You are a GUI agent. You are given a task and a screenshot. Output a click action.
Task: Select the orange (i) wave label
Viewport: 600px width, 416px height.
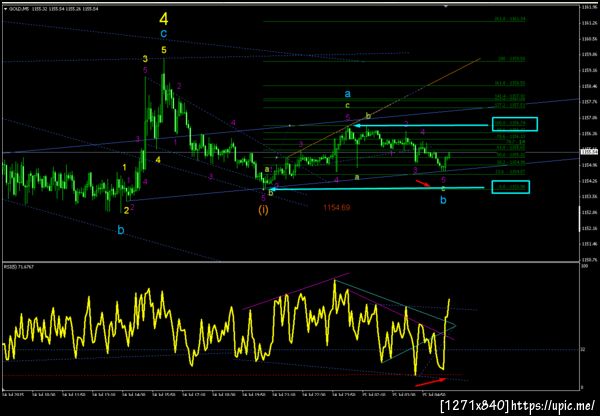coord(263,210)
